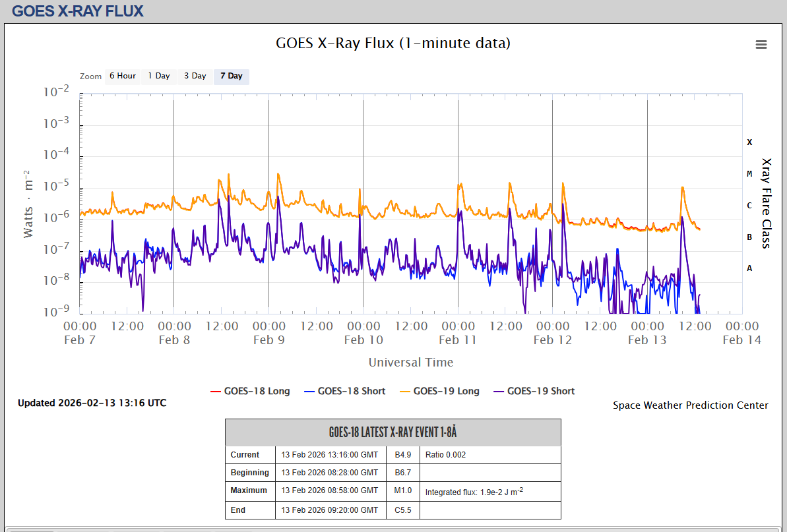Click the Feb 13 date label on the time axis
This screenshot has height=532, width=787.
647,340
